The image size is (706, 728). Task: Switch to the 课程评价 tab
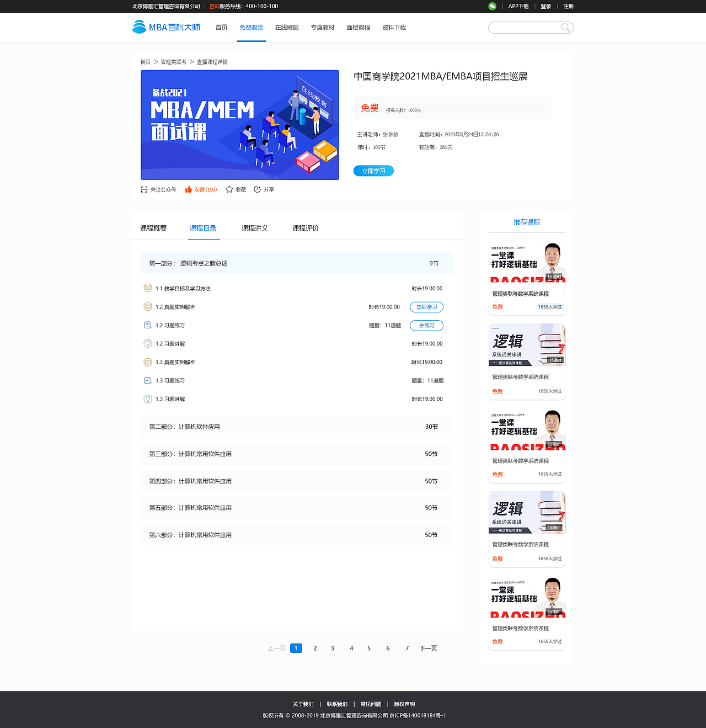(x=306, y=227)
